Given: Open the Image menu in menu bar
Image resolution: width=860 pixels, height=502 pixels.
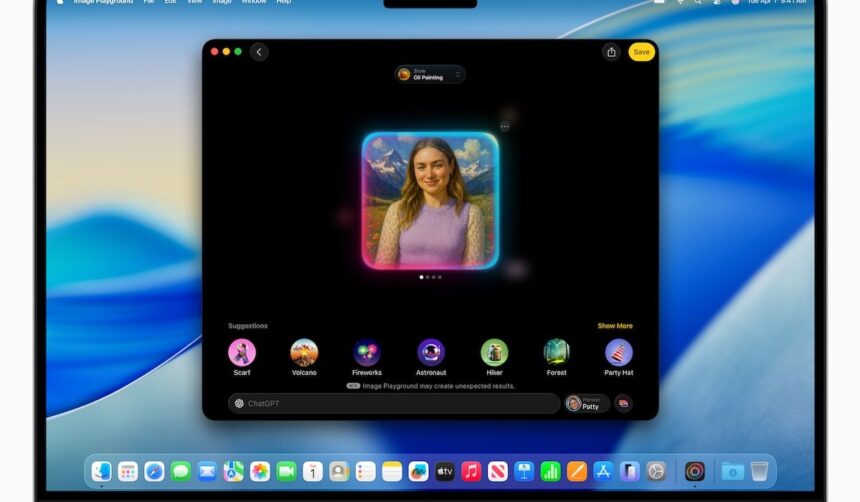Looking at the screenshot, I should pos(222,2).
